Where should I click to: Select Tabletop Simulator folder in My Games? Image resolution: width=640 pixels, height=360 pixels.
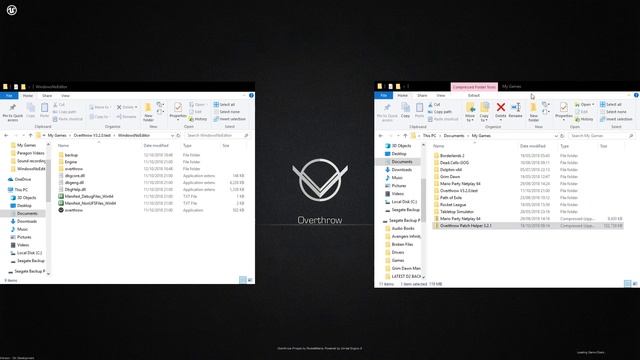(457, 212)
